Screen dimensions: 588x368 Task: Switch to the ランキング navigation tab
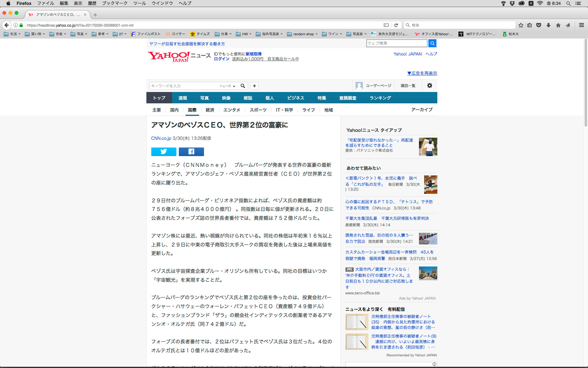(380, 98)
